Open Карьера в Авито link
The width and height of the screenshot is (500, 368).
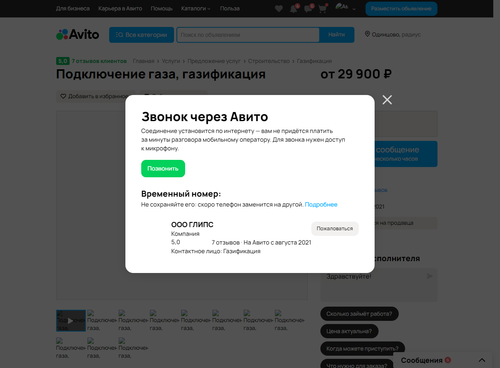[x=120, y=9]
